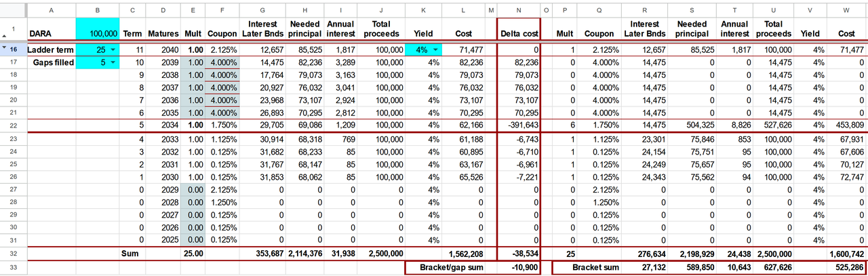Select column header M
The image size is (868, 276).
coord(490,11)
